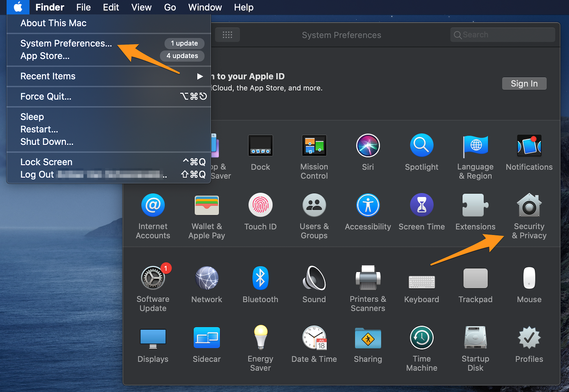
Task: Open the Notifications pane
Action: 529,153
